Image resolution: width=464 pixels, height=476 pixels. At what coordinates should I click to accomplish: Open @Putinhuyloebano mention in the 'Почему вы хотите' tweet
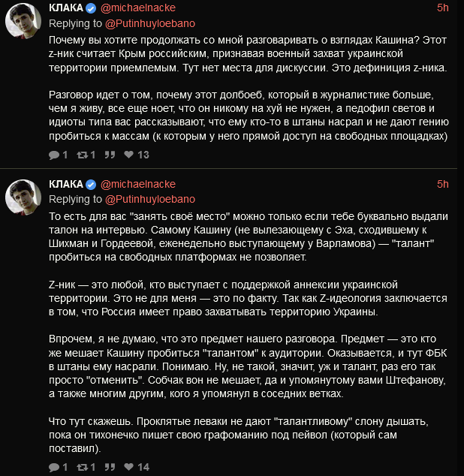[150, 23]
